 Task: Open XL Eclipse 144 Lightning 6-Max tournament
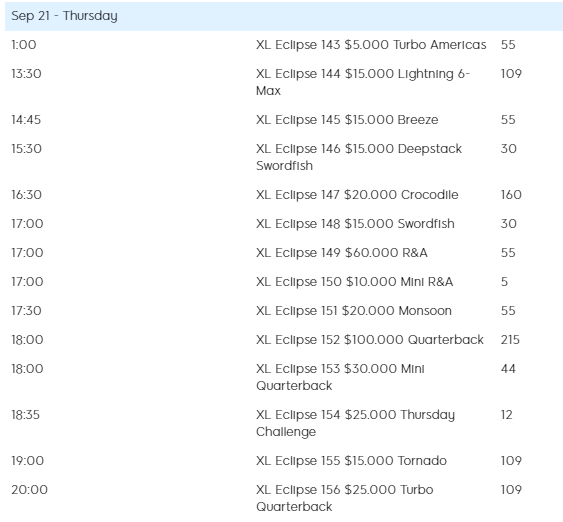click(x=363, y=82)
